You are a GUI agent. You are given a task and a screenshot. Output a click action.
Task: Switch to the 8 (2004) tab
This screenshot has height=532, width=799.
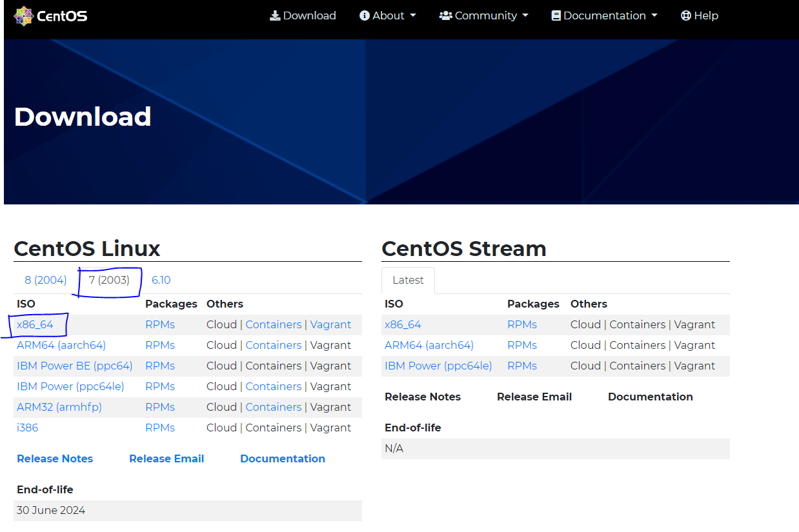(46, 280)
